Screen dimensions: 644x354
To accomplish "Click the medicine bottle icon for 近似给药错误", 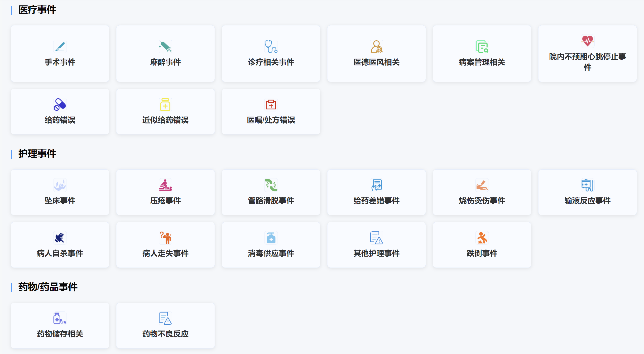I will 165,104.
